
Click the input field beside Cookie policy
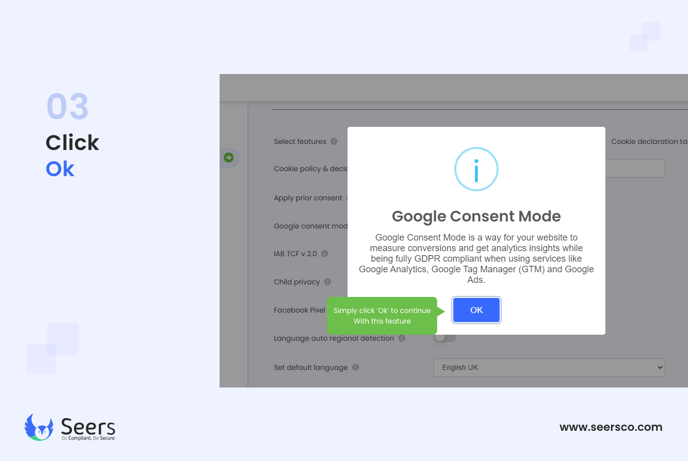pyautogui.click(x=635, y=168)
